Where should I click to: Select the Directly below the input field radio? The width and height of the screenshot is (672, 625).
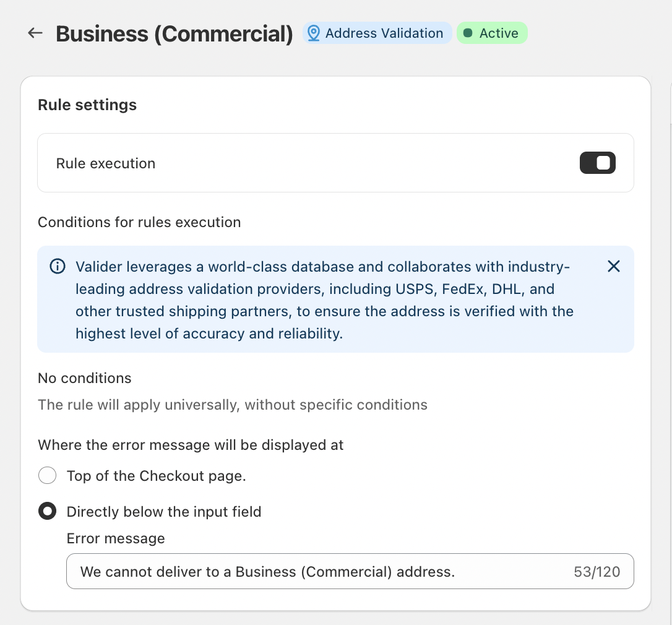click(48, 512)
